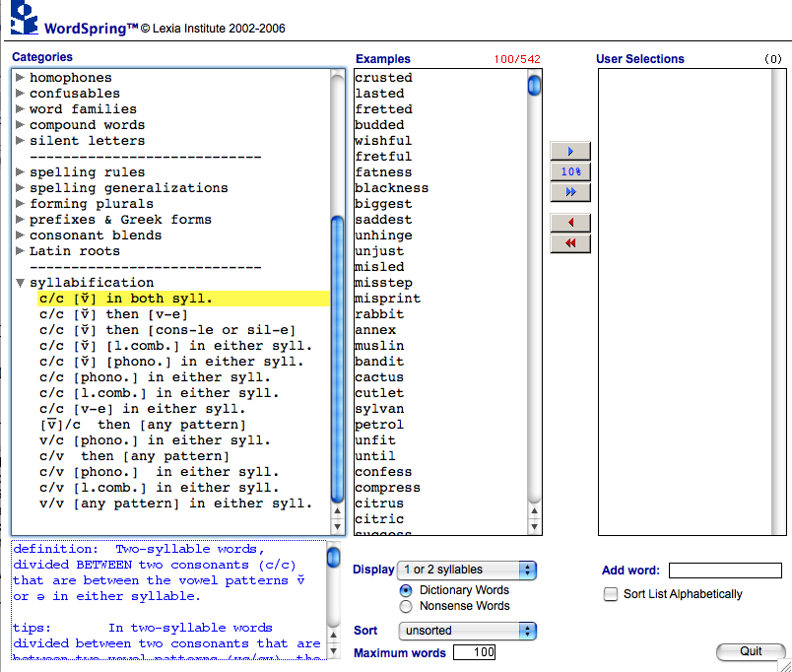The width and height of the screenshot is (792, 672).
Task: Select the word 'crusted' in Examples
Action: (x=383, y=78)
